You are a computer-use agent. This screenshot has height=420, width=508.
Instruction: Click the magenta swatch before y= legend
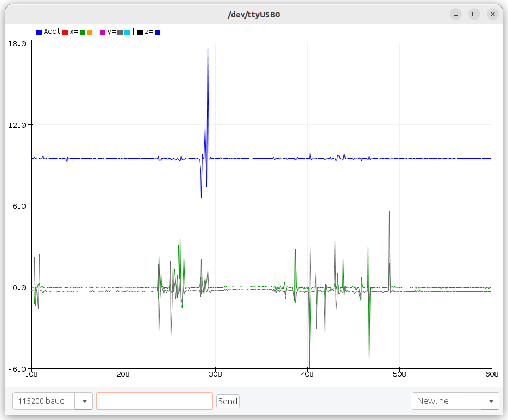[103, 33]
